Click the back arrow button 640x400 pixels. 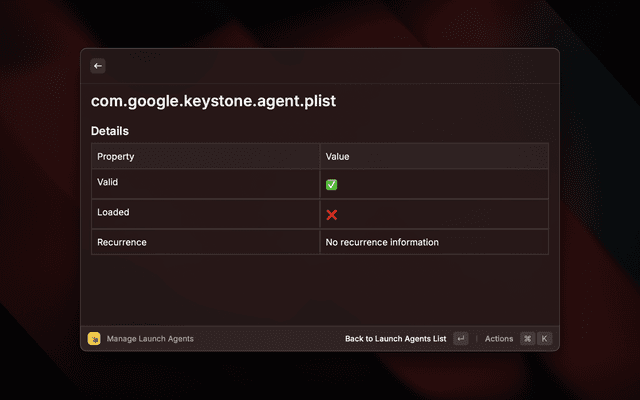98,66
